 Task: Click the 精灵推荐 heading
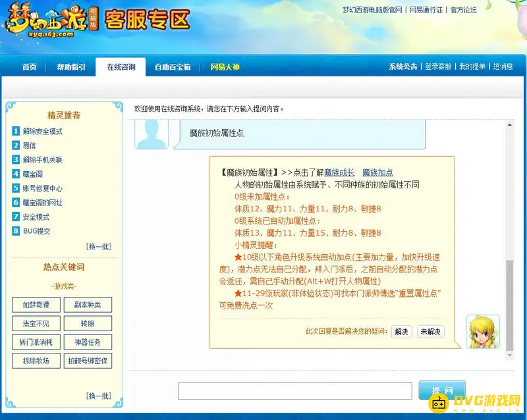(64, 115)
